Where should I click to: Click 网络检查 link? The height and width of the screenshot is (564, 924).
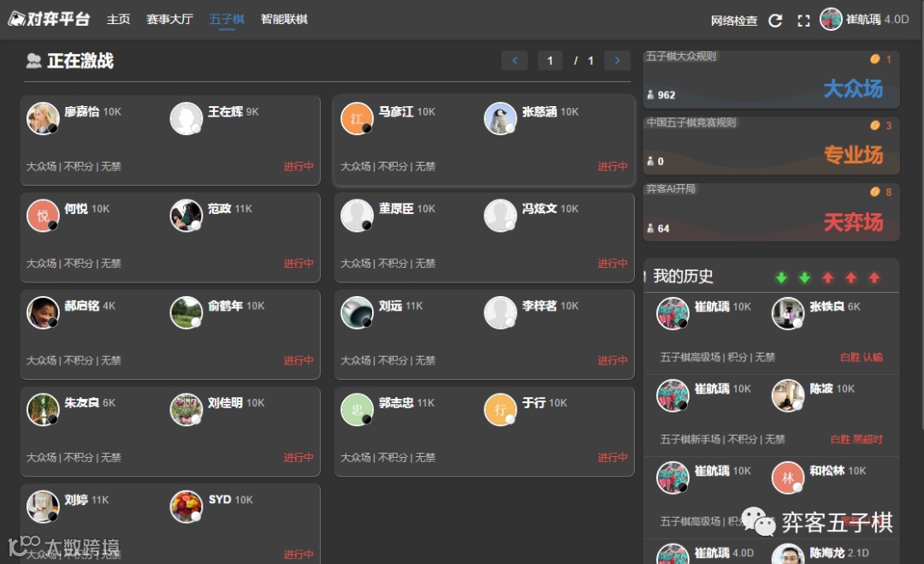click(x=734, y=21)
